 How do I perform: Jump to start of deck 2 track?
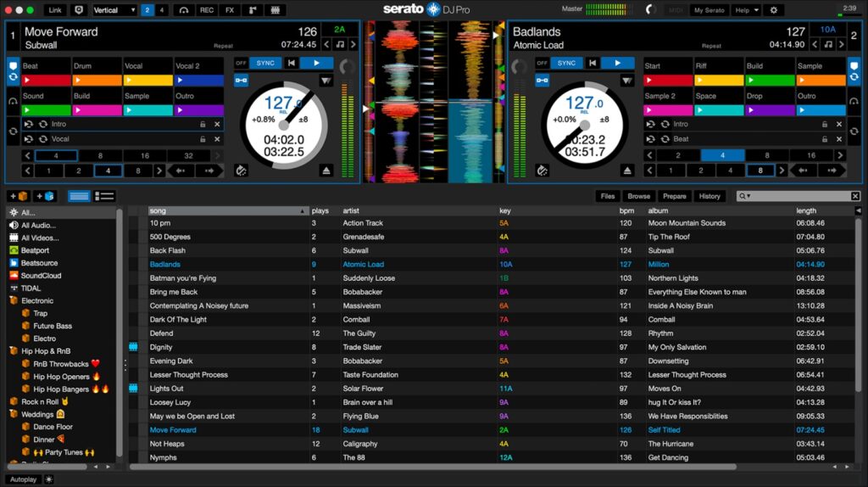coord(593,63)
